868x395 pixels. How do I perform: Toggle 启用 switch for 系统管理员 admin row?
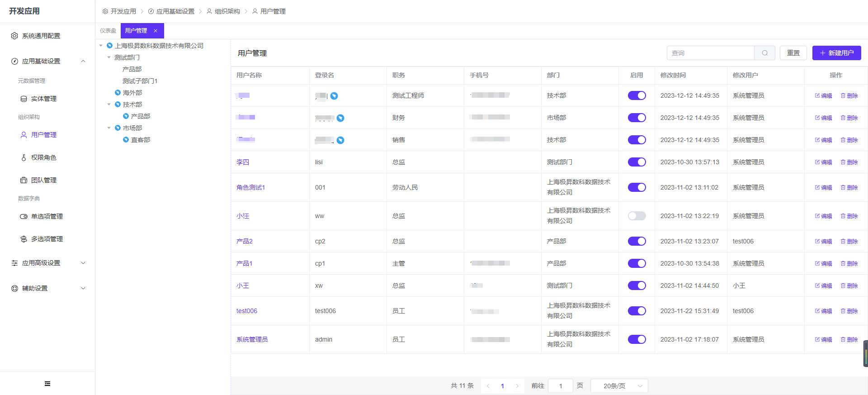pyautogui.click(x=637, y=339)
